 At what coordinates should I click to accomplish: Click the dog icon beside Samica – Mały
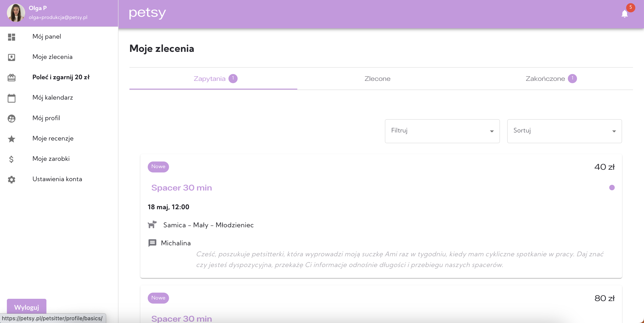[152, 224]
